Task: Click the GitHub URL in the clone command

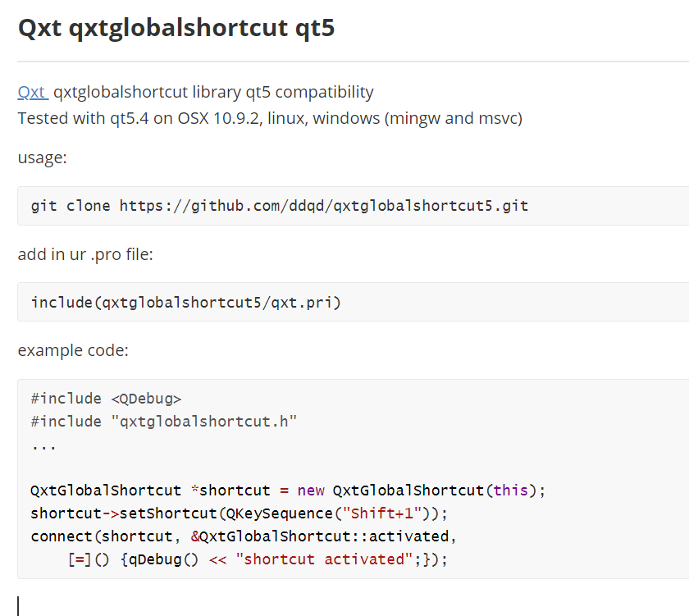Action: click(324, 206)
